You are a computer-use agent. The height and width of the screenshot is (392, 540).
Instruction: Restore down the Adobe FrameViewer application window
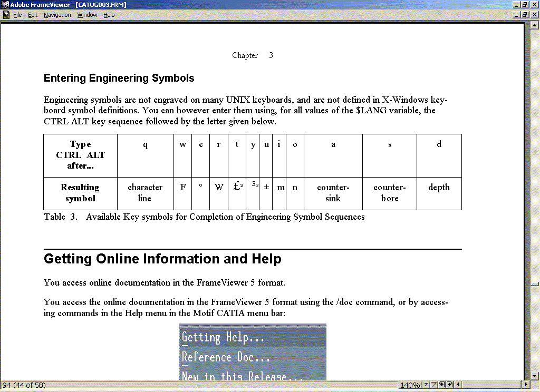525,4
